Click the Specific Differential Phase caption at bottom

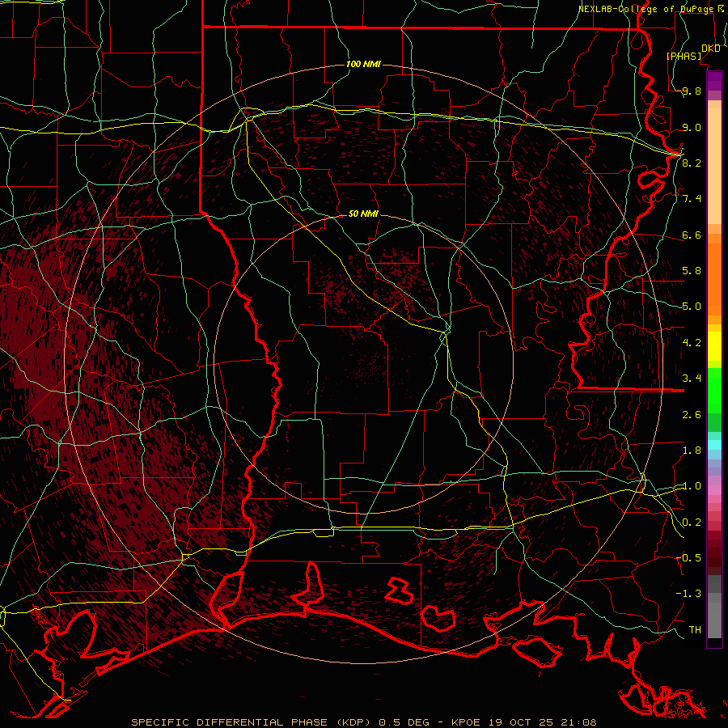tap(364, 722)
